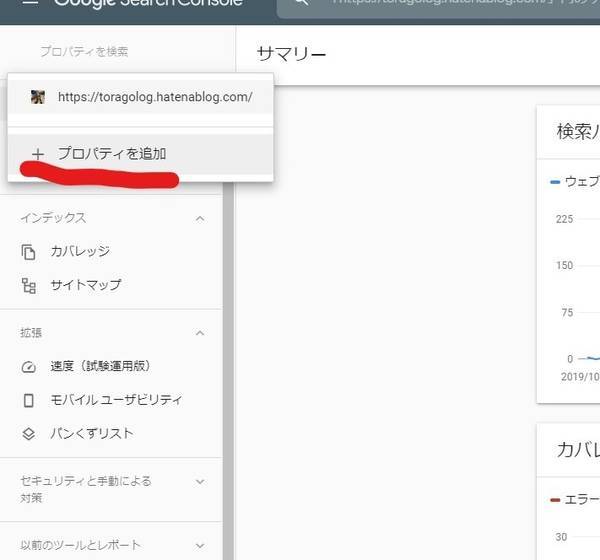Click the 225 axis value on chart
The height and width of the screenshot is (560, 600).
564,219
